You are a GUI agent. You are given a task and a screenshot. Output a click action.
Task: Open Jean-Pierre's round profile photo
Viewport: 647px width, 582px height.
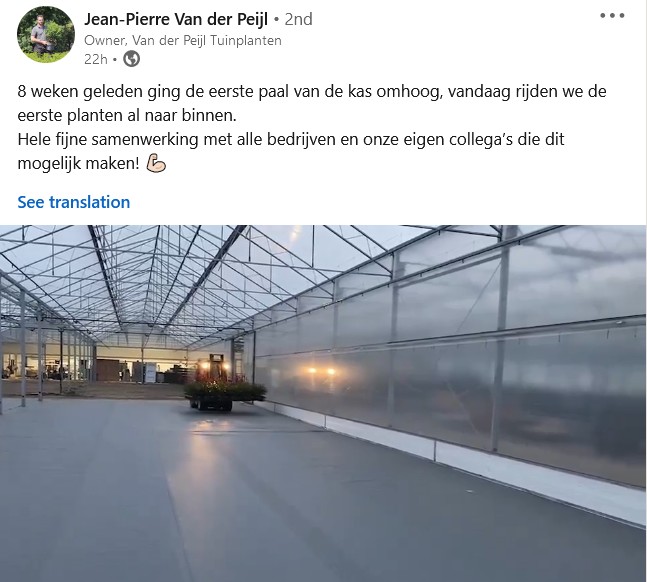coord(46,34)
